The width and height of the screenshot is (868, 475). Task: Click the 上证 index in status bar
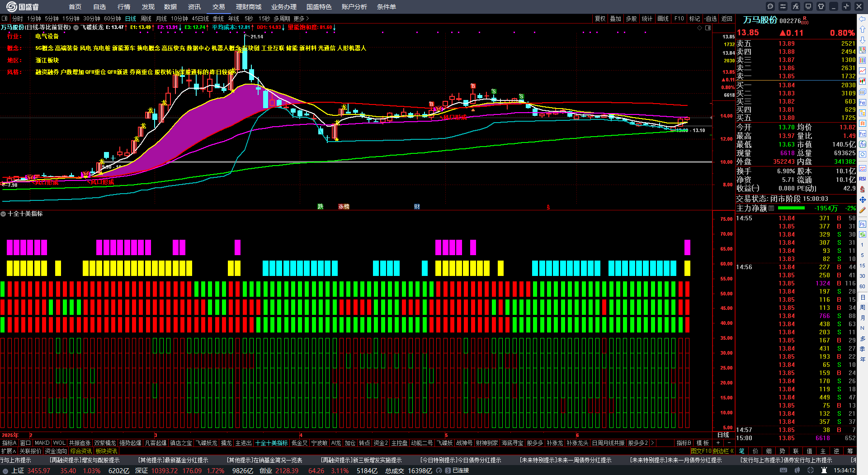(17, 470)
